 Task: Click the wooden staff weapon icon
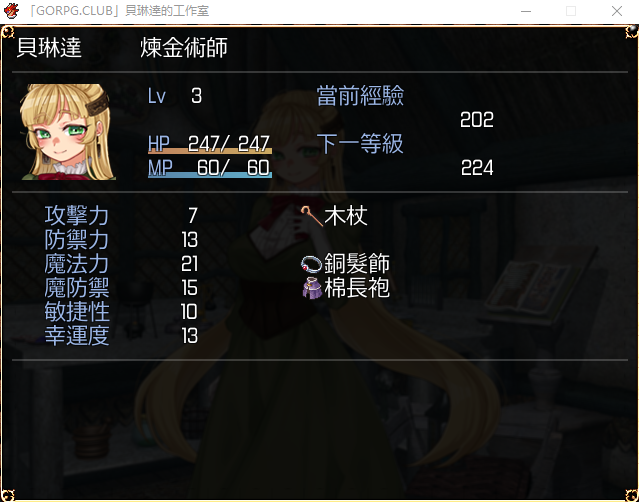312,216
